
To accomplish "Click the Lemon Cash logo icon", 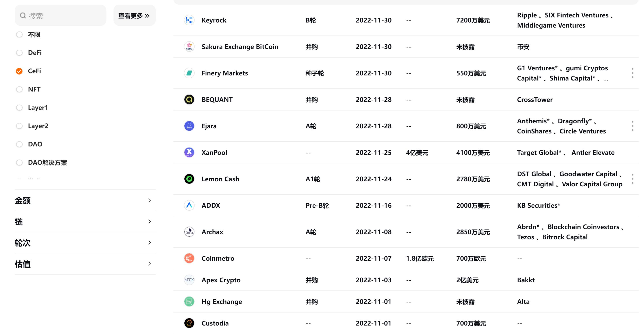I will [189, 179].
